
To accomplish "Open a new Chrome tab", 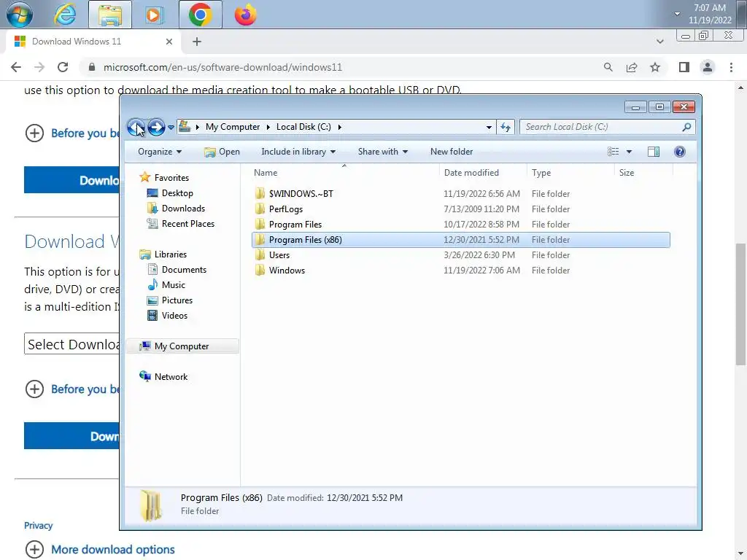I will [x=197, y=42].
